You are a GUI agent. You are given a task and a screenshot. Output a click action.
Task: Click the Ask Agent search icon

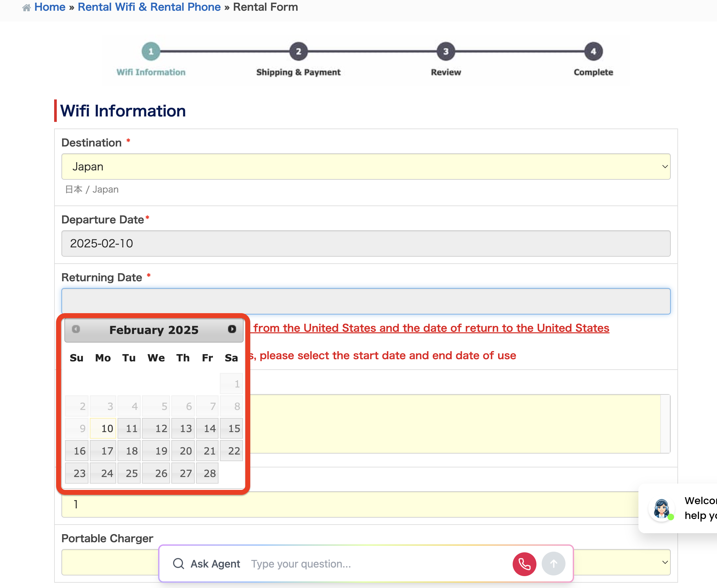pos(178,564)
